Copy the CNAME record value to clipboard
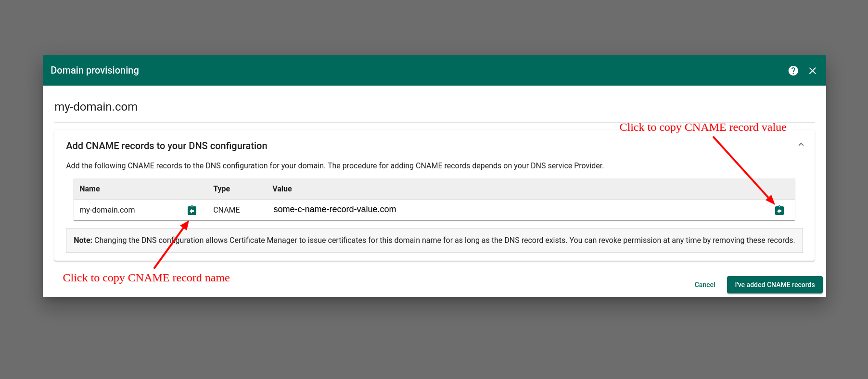Image resolution: width=868 pixels, height=379 pixels. click(779, 210)
